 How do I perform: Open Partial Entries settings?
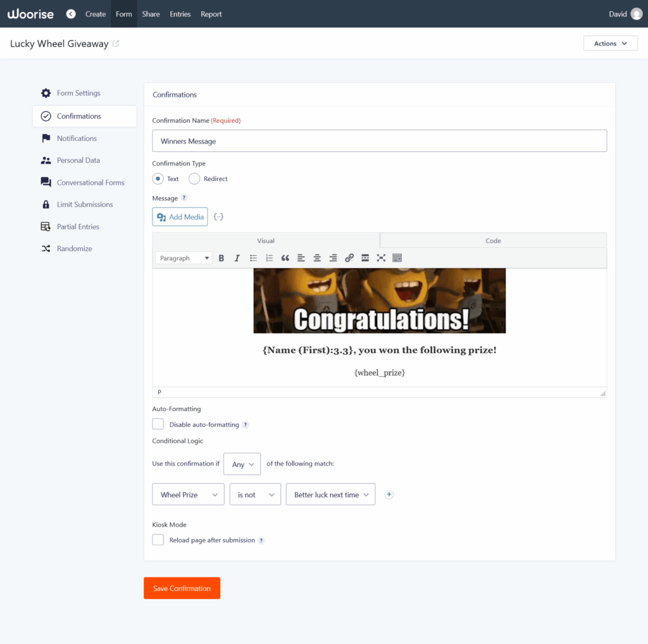click(x=78, y=226)
